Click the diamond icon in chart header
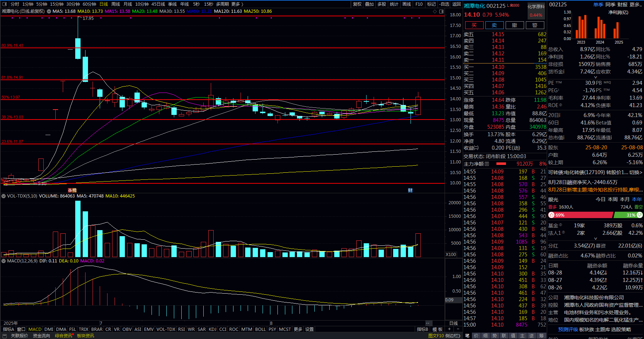Image resolution: width=644 pixels, height=339 pixels. (x=435, y=12)
